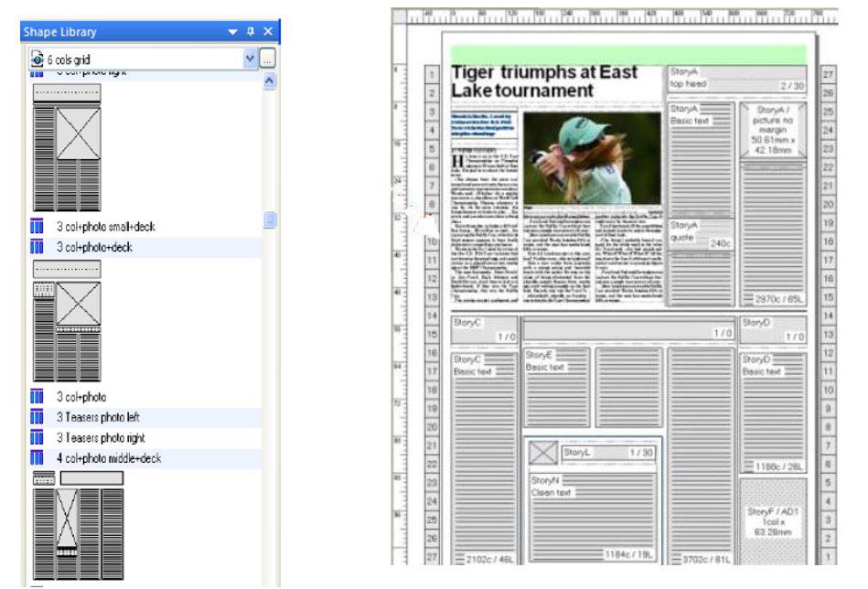Click the preview thumbnail above '3 col+photo small+deck'
This screenshot has height=589, width=868.
[x=67, y=147]
